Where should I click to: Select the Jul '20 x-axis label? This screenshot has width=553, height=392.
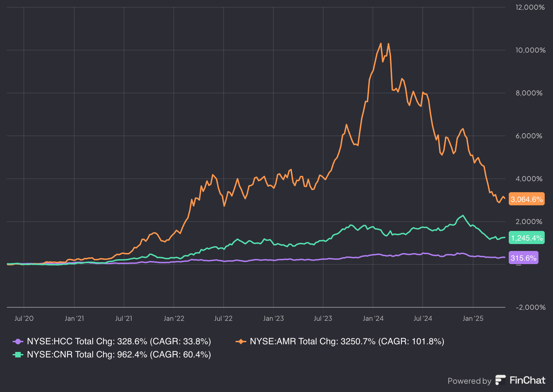pyautogui.click(x=24, y=318)
